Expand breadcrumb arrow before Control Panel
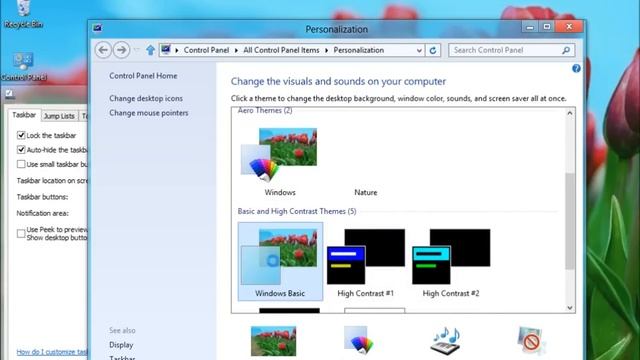The width and height of the screenshot is (640, 360). (x=177, y=50)
